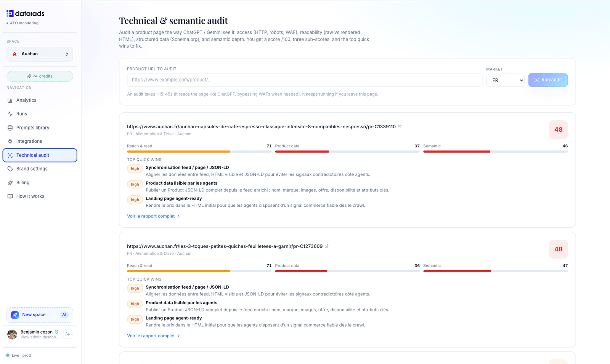Click external link icon beside capsules-de-cafe URL
Screen dimensions: 610x364
click(400, 127)
